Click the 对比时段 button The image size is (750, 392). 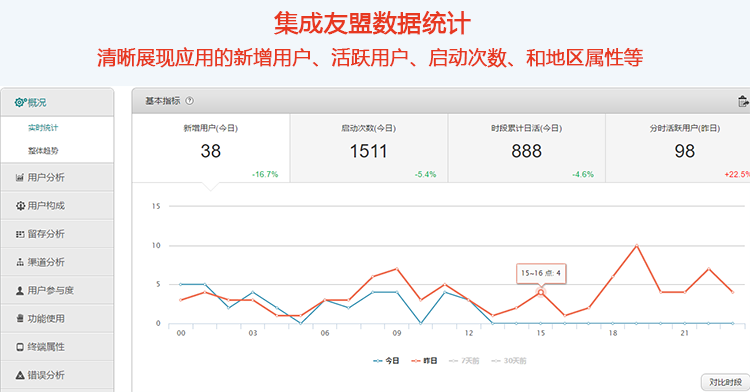click(725, 382)
